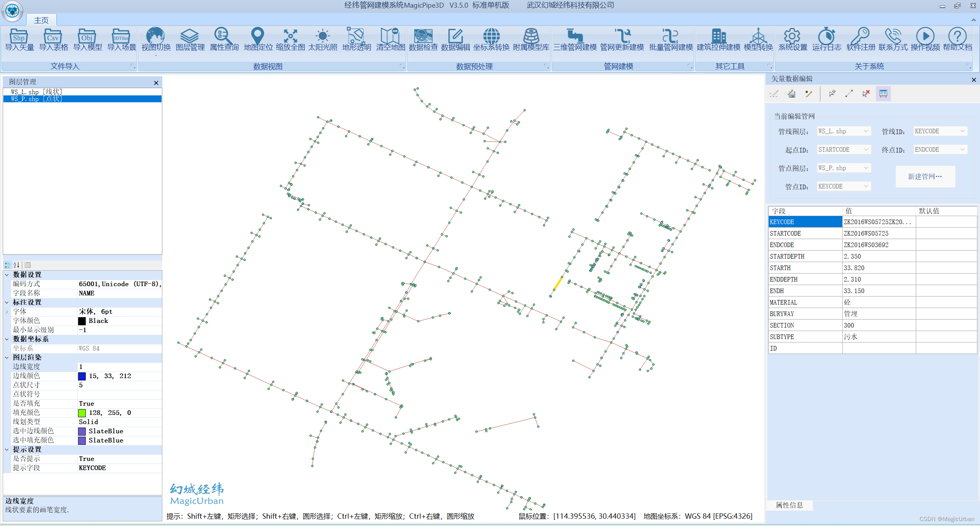This screenshot has width=980, height=526.
Task: Click the 填充颜色 green color swatch
Action: [82, 413]
